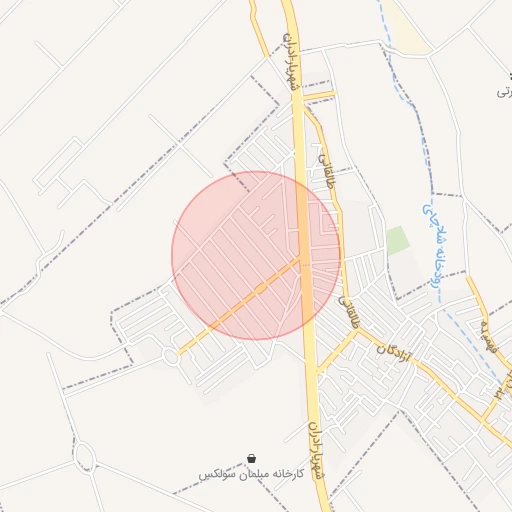This screenshot has height=512, width=512.
Task: Click the center of the red highlighted circle
Action: coord(256,256)
